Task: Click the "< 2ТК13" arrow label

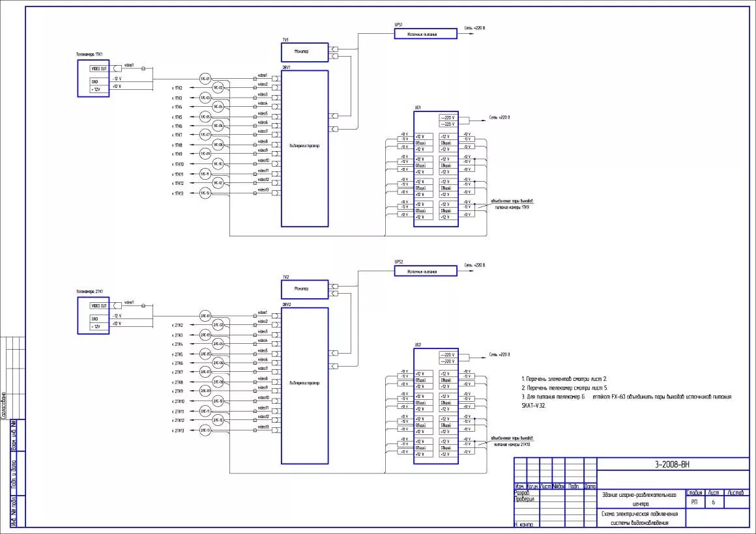Action: coord(178,430)
